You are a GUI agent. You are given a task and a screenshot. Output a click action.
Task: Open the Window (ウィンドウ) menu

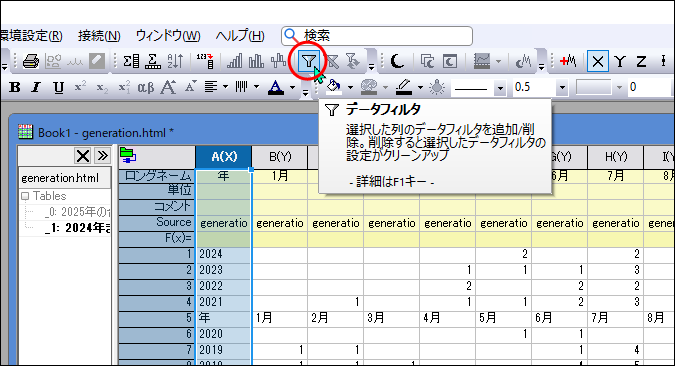point(168,36)
